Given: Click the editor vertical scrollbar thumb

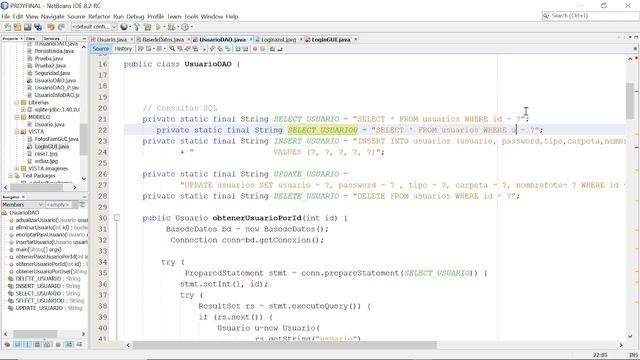Looking at the screenshot, I should [630, 101].
